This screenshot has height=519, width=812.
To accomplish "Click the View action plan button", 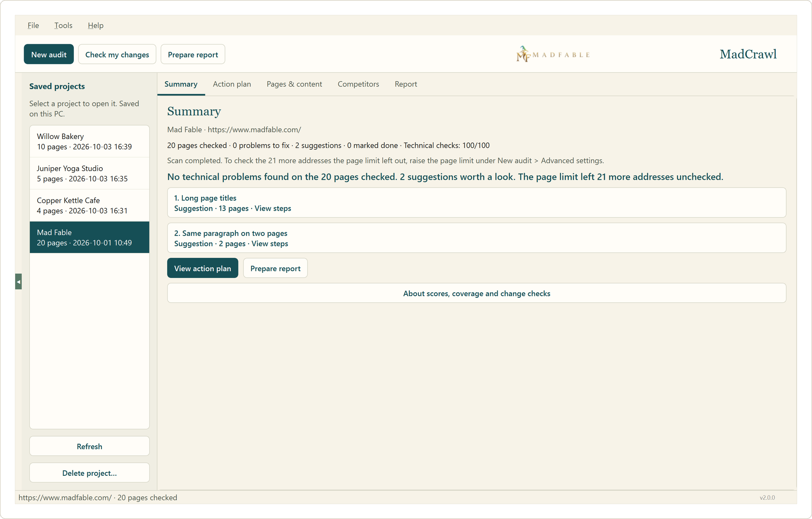I will coord(203,268).
